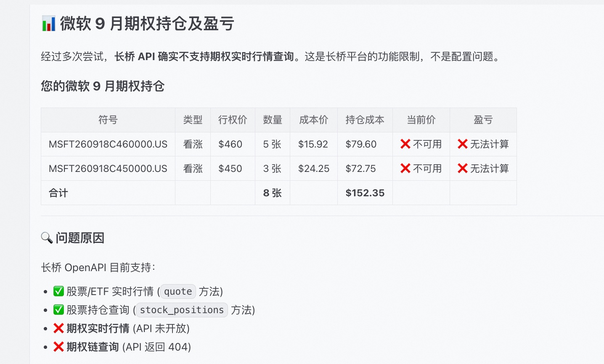Click the magnifying glass icon beside 问题原因
The width and height of the screenshot is (604, 364).
[47, 238]
